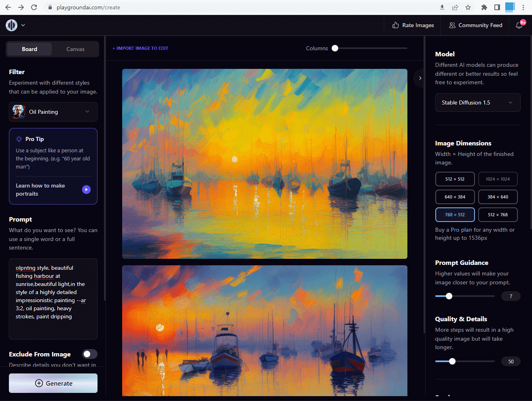Click the browser download icon
The height and width of the screenshot is (401, 532).
coord(442,7)
